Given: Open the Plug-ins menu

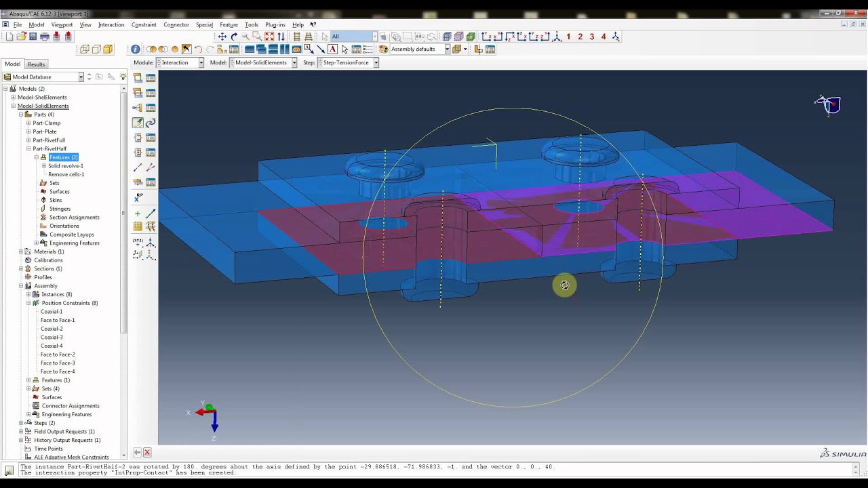Looking at the screenshot, I should click(x=275, y=25).
